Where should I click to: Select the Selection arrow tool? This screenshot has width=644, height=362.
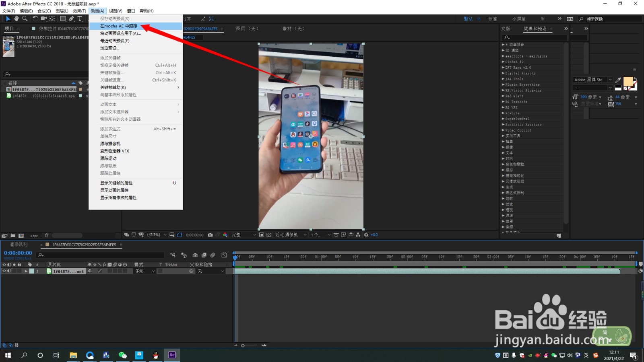(x=8, y=19)
